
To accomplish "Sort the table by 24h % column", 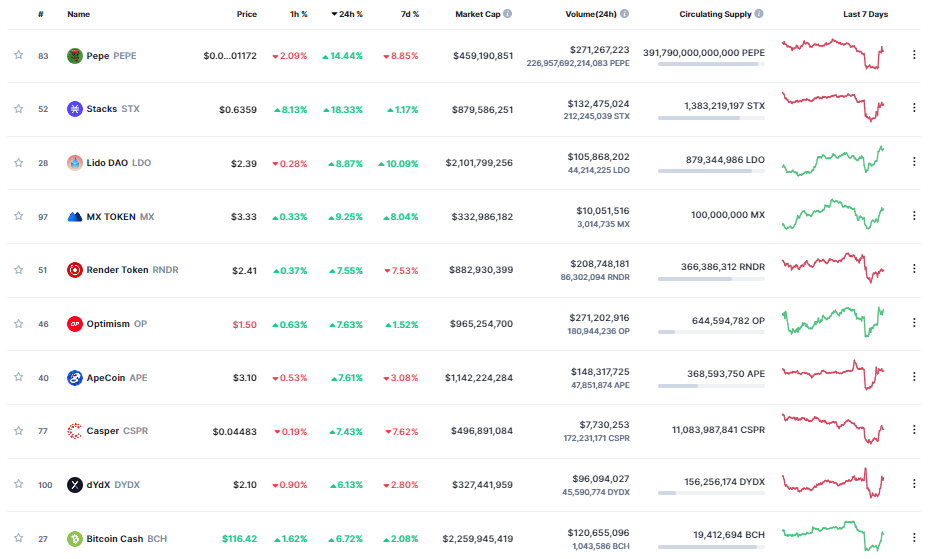I will 347,14.
